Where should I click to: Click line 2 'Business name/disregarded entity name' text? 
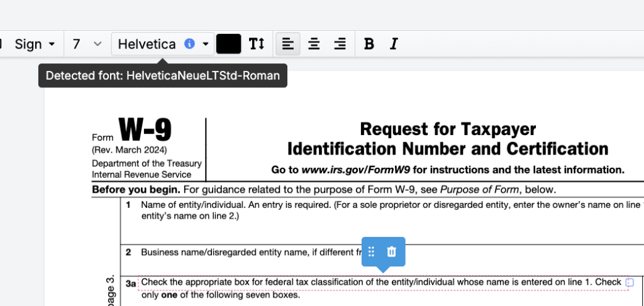click(251, 252)
